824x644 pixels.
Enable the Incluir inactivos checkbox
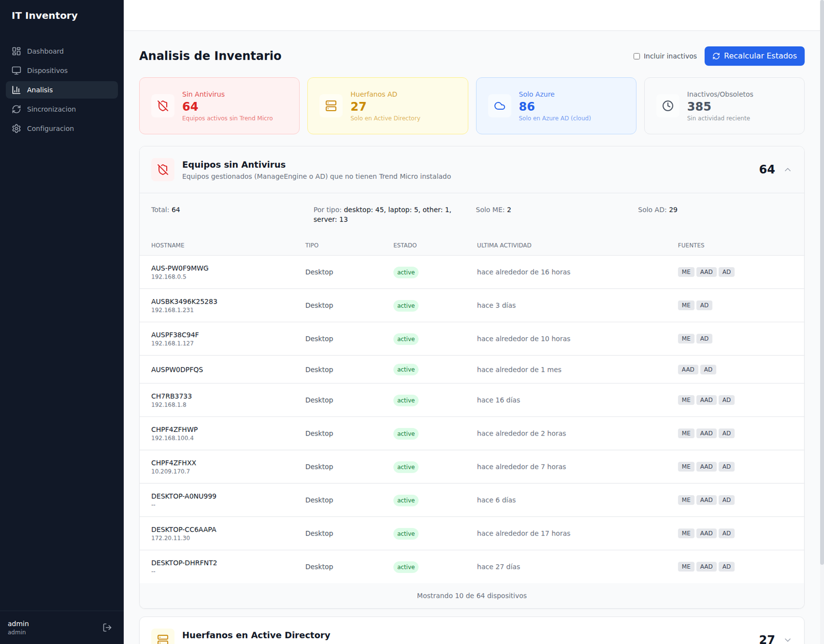coord(637,56)
